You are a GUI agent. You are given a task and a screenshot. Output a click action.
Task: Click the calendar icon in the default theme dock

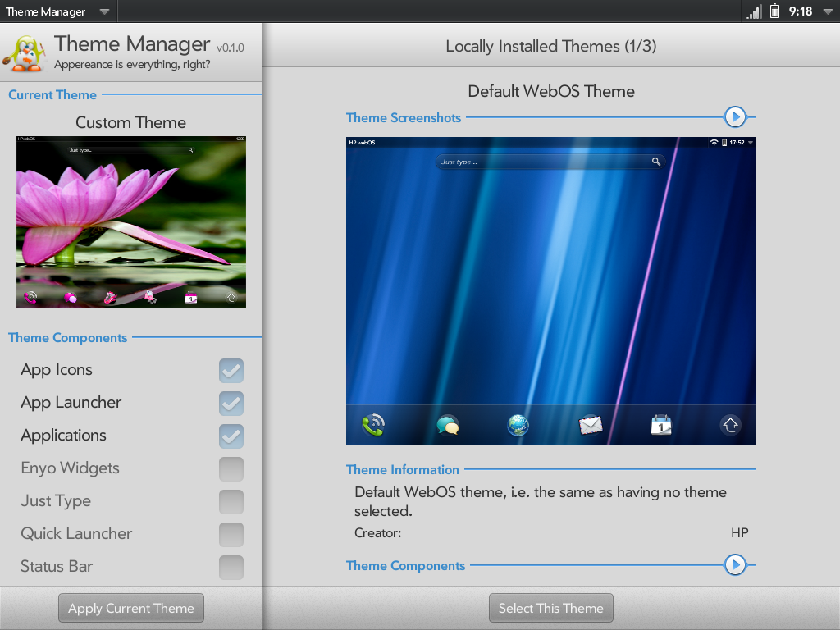660,425
